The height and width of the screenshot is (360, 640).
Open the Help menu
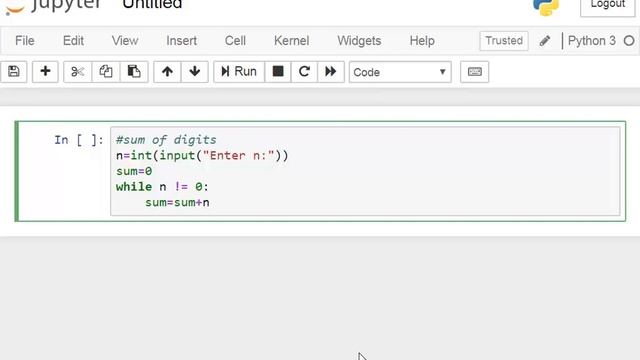(x=422, y=41)
